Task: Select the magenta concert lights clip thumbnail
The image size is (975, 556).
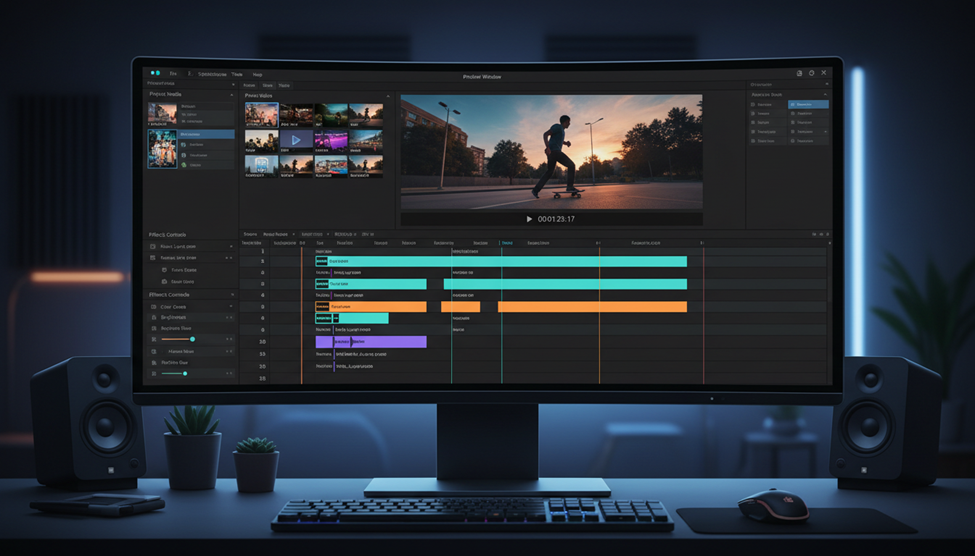Action: 331,141
